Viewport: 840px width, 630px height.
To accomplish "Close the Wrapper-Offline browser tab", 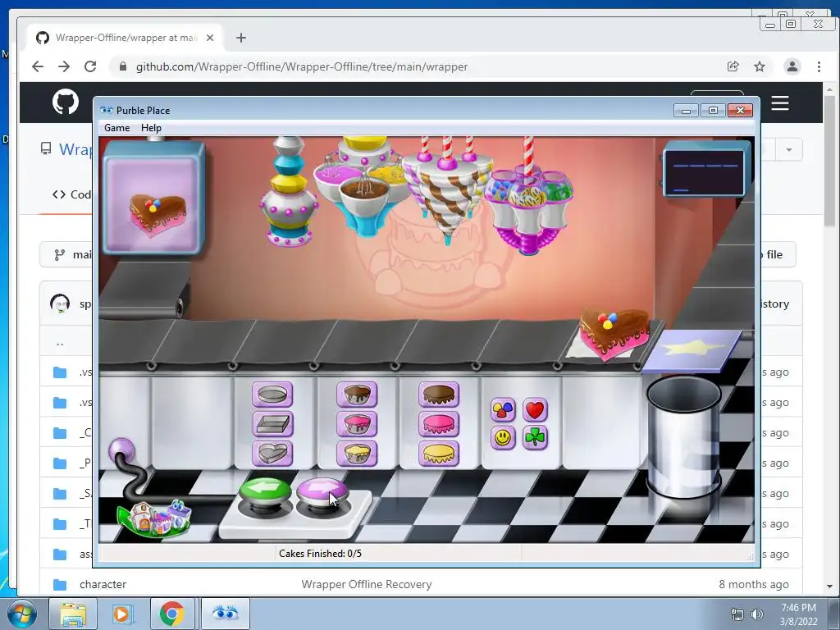I will point(210,38).
